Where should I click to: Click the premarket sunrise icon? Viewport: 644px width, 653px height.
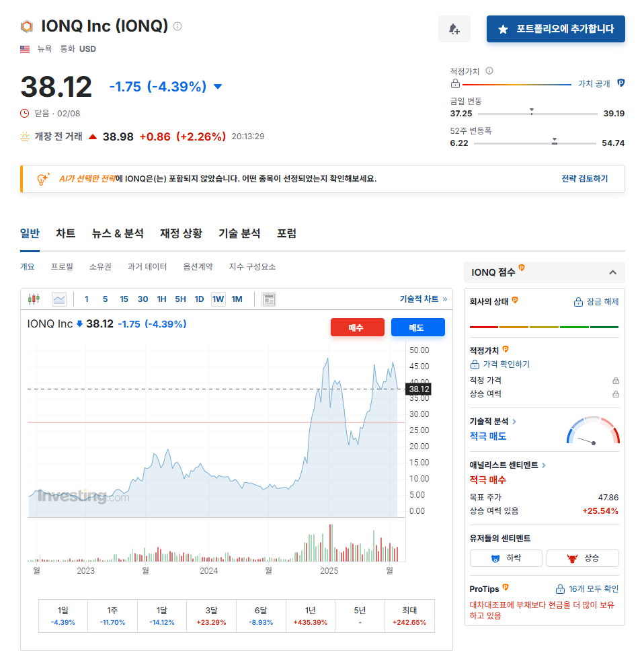[25, 137]
